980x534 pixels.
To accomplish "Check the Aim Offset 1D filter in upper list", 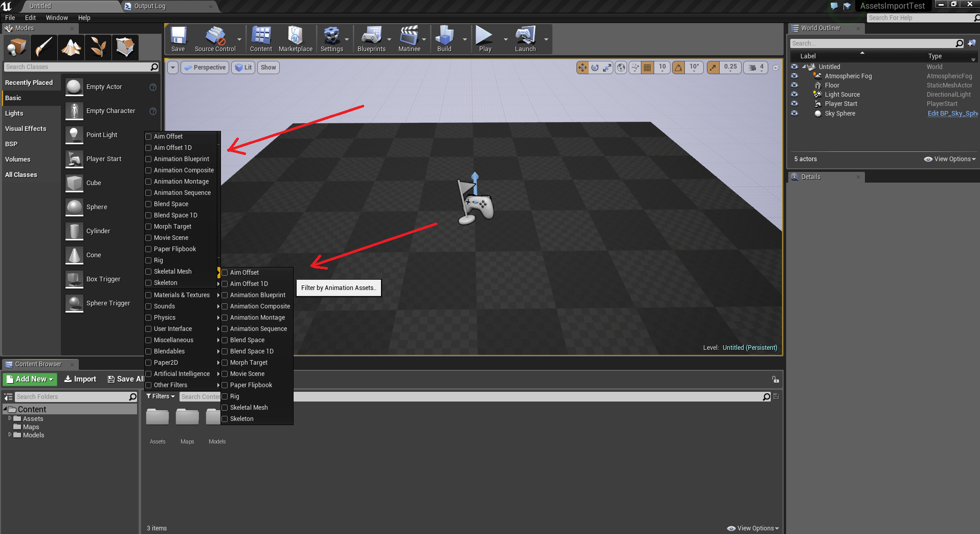I will (148, 148).
